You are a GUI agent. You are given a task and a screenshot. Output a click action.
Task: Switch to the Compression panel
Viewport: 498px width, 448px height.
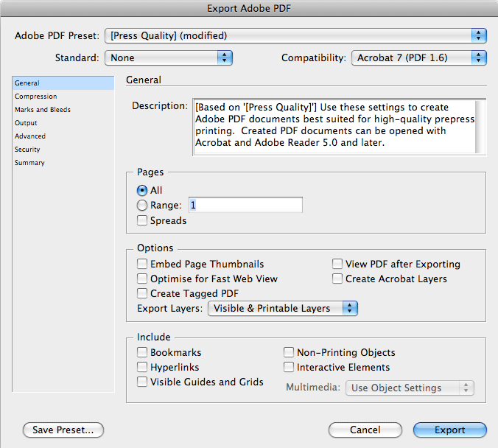pos(63,97)
